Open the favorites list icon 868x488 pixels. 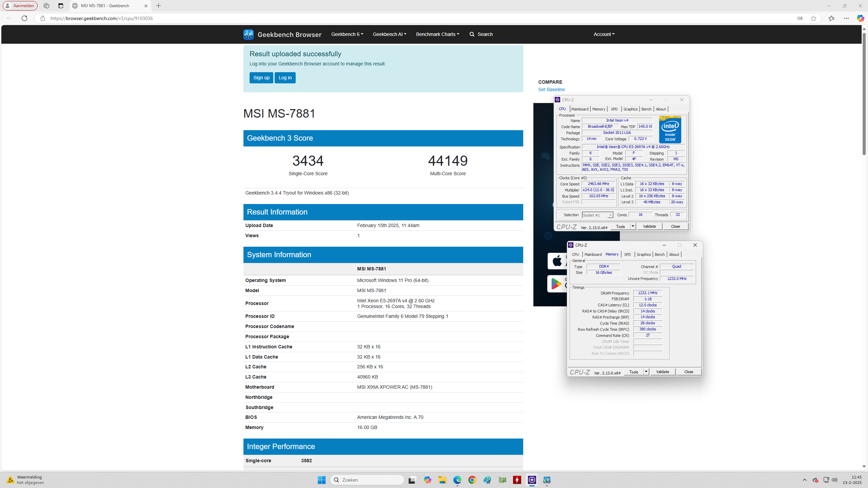click(x=831, y=18)
